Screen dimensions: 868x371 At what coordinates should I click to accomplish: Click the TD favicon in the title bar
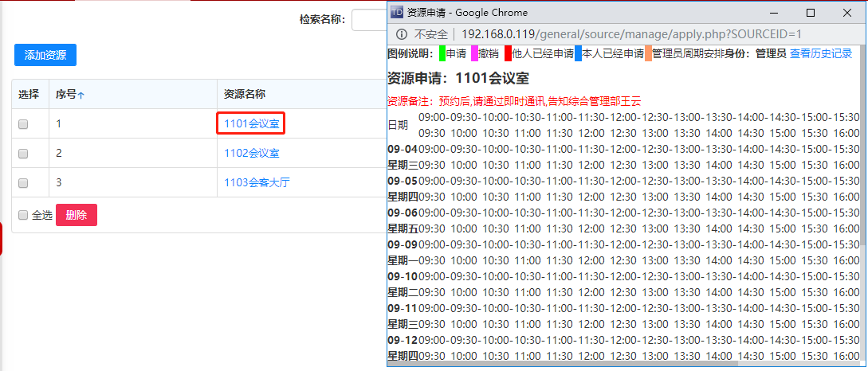[x=397, y=13]
